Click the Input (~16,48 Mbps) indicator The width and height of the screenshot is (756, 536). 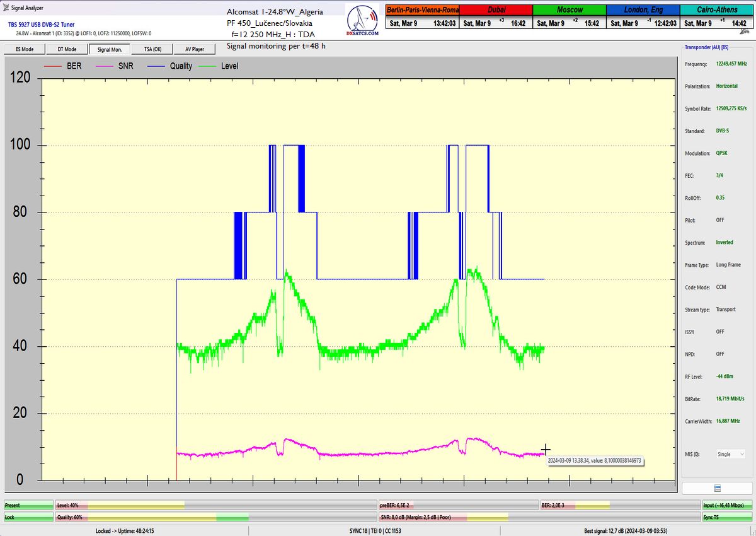click(726, 505)
